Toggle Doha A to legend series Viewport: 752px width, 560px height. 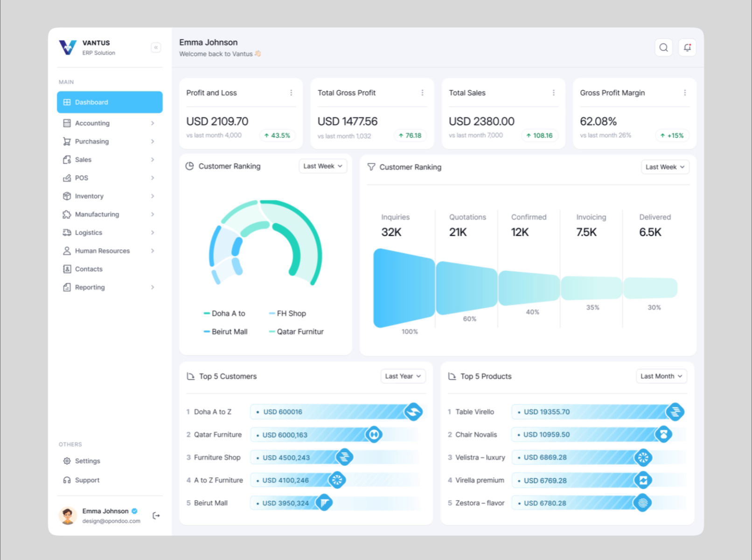(x=224, y=314)
